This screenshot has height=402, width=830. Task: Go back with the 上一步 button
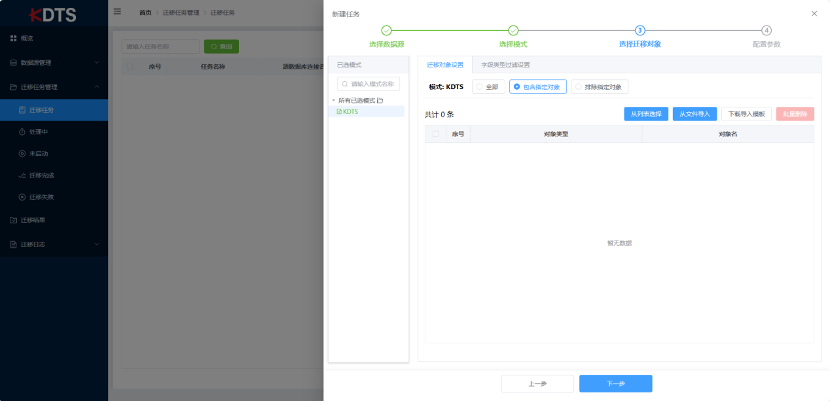(537, 384)
